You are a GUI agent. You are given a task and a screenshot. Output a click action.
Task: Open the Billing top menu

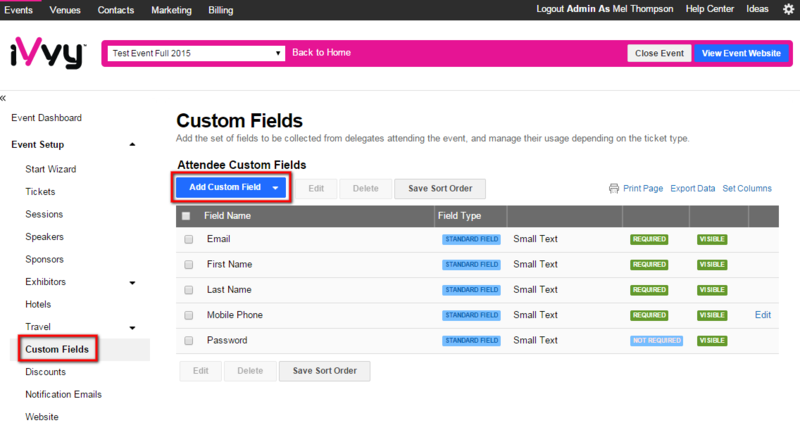(x=220, y=10)
